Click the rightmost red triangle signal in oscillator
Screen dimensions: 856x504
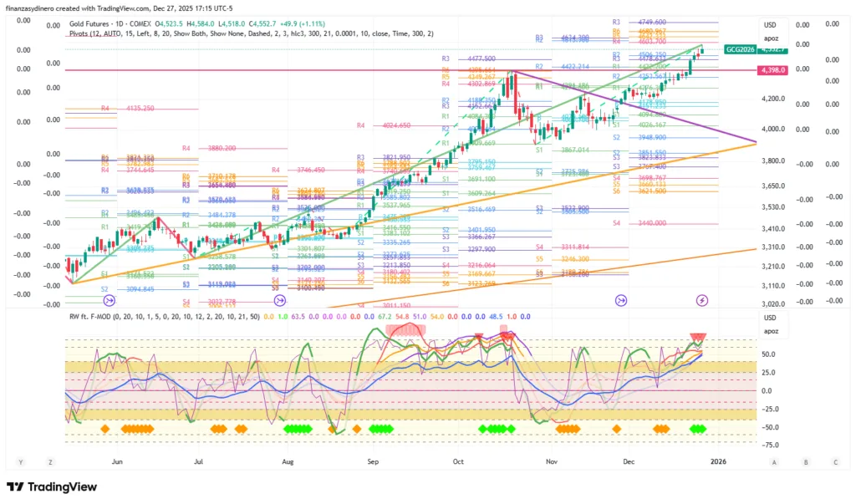pyautogui.click(x=697, y=339)
